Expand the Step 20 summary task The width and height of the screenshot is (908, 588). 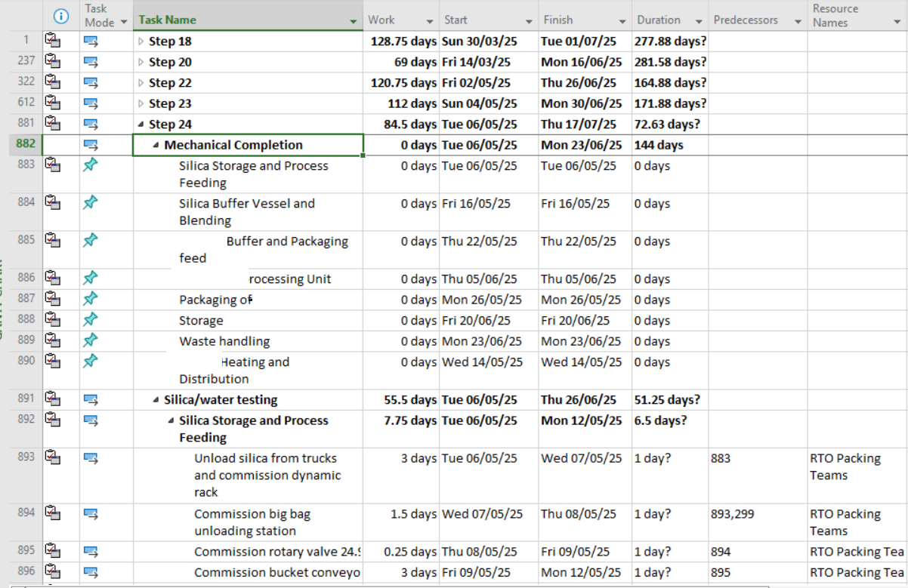coord(141,61)
